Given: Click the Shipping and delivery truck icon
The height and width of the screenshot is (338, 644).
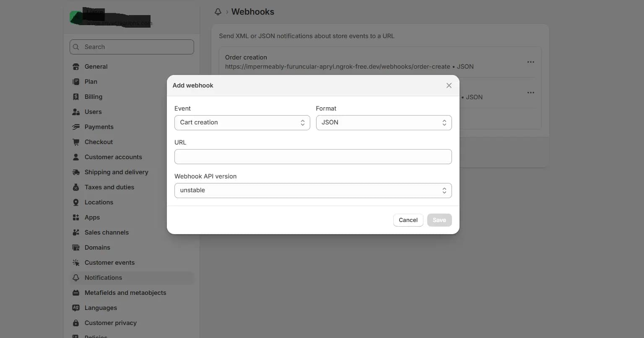Looking at the screenshot, I should point(76,172).
